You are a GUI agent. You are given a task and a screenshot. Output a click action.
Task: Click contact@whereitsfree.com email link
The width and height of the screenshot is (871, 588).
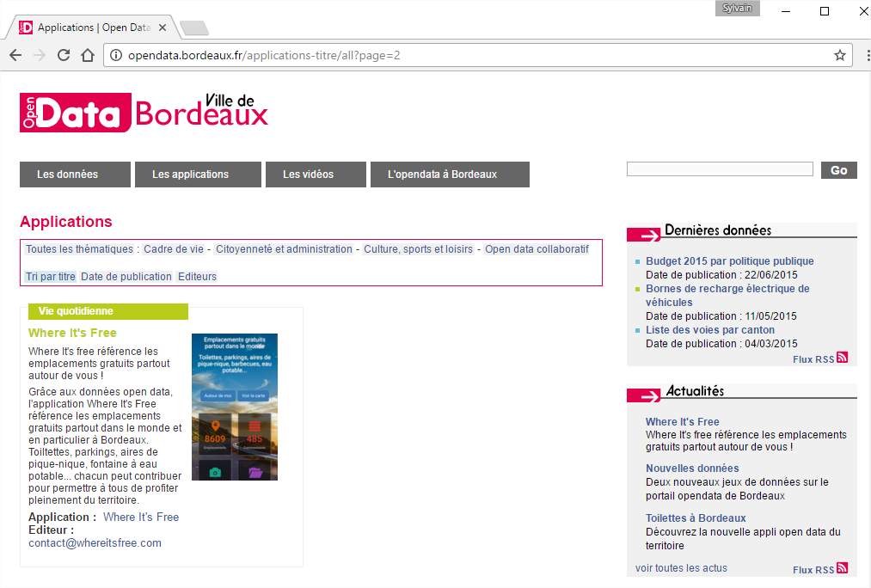95,543
